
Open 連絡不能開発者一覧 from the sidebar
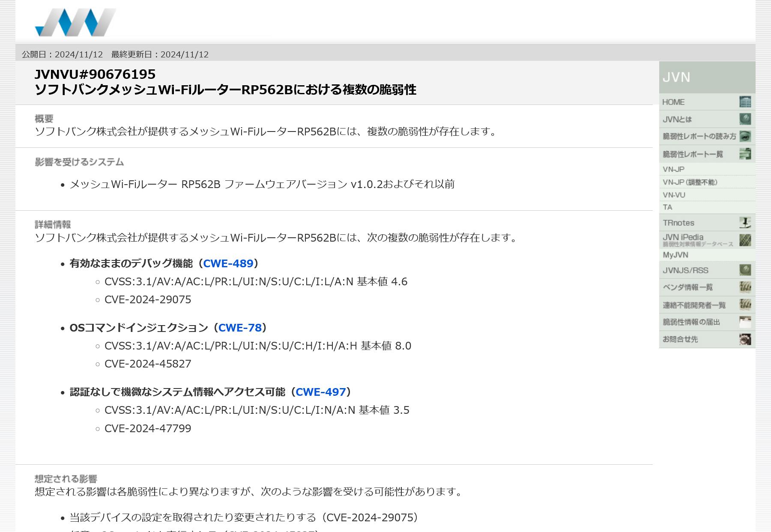coord(707,305)
